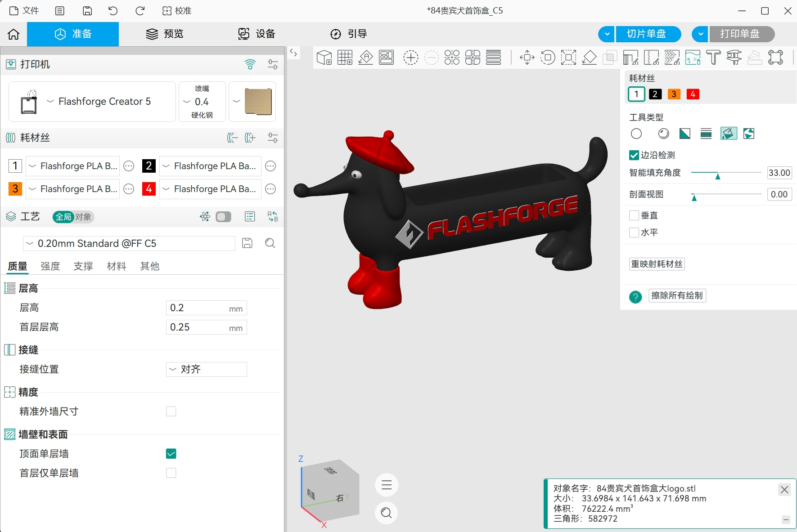Click the save project icon in title bar

click(x=87, y=11)
